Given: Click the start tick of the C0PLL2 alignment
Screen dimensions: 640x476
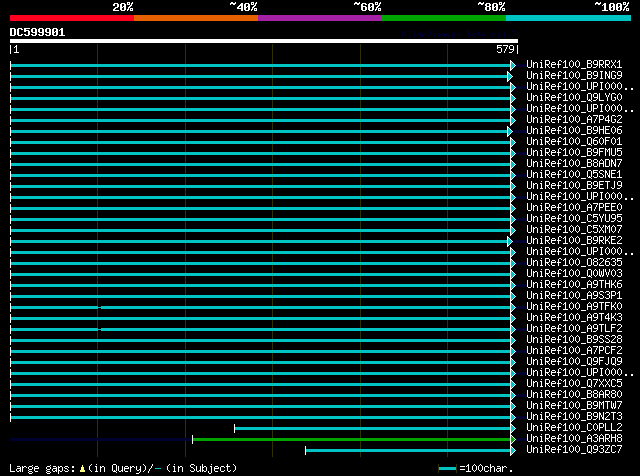Looking at the screenshot, I should 235,429.
